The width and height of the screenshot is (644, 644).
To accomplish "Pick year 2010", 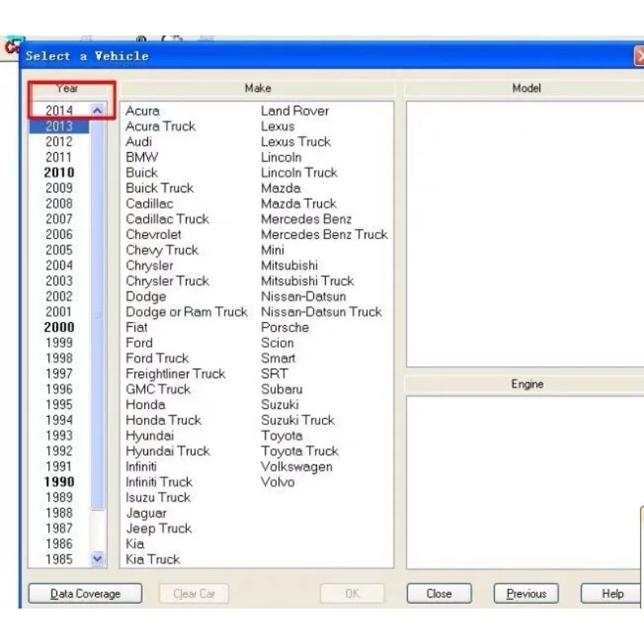I will [59, 172].
